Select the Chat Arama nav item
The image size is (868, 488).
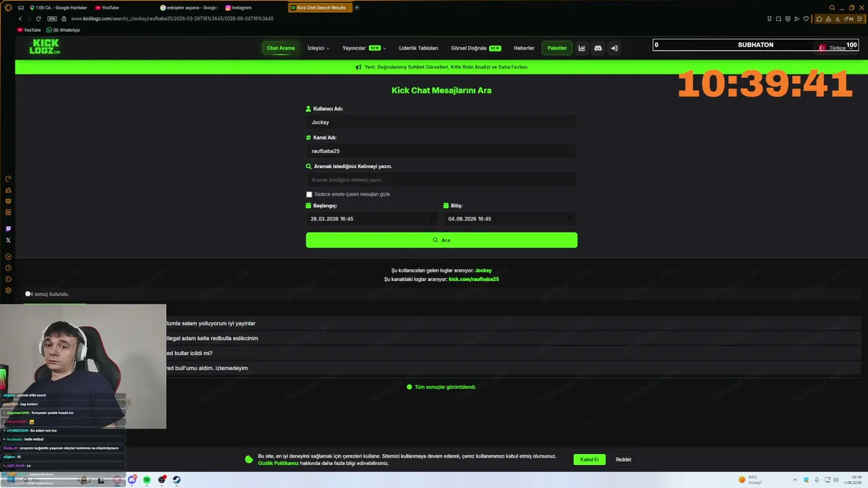pos(281,48)
